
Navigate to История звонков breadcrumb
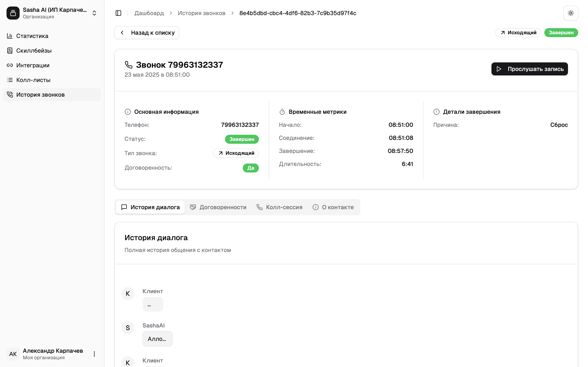click(202, 13)
